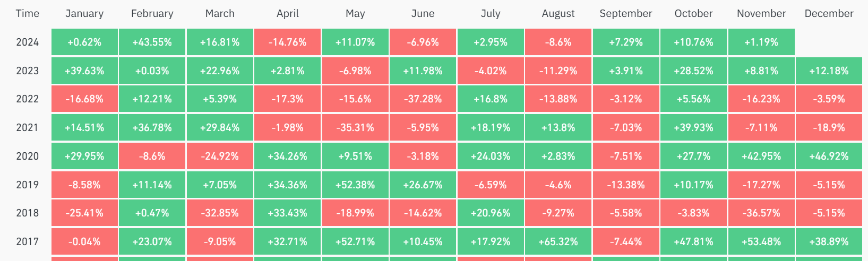Click April 2024 cell showing -14.76%

[288, 42]
